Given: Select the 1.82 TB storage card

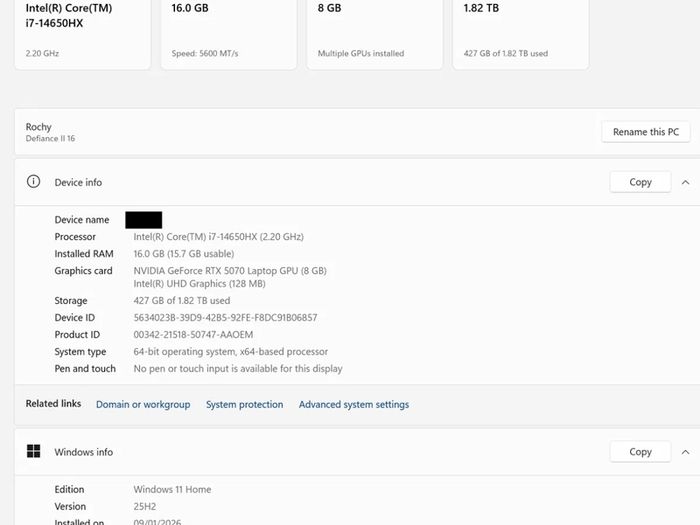Looking at the screenshot, I should coord(521,33).
